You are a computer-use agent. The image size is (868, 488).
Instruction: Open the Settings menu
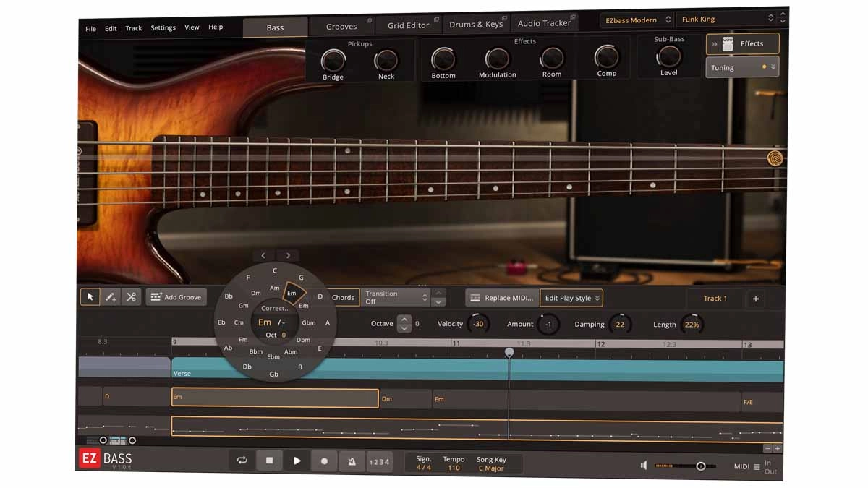(x=163, y=28)
